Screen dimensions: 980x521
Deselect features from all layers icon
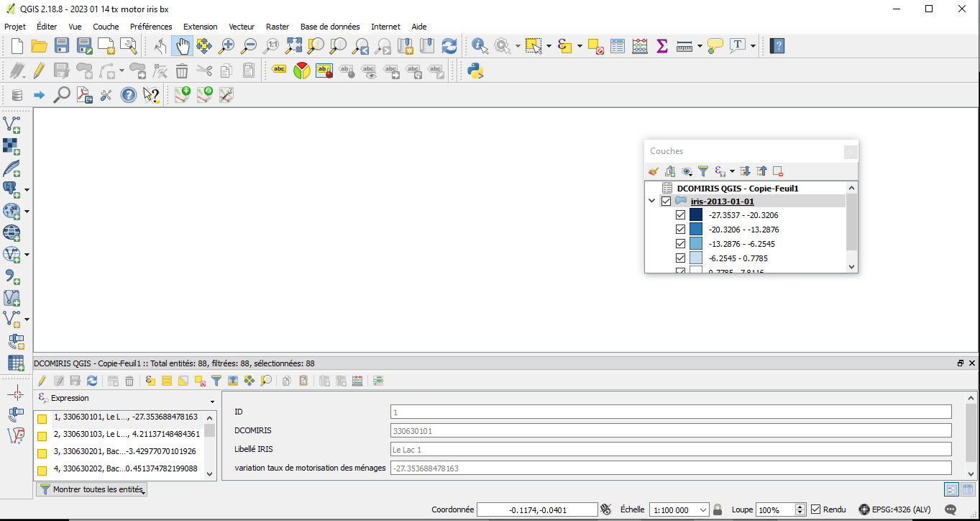595,46
